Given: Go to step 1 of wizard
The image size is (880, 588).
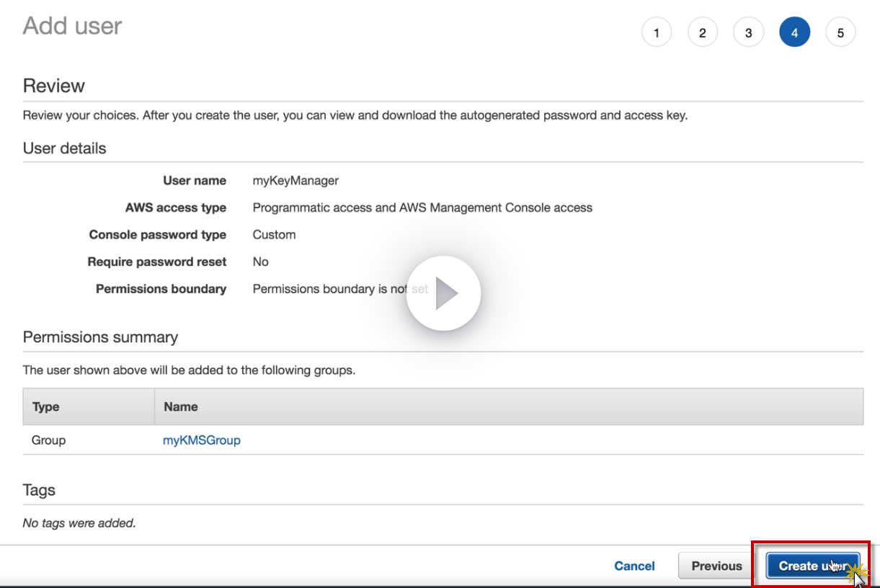Looking at the screenshot, I should coord(656,33).
